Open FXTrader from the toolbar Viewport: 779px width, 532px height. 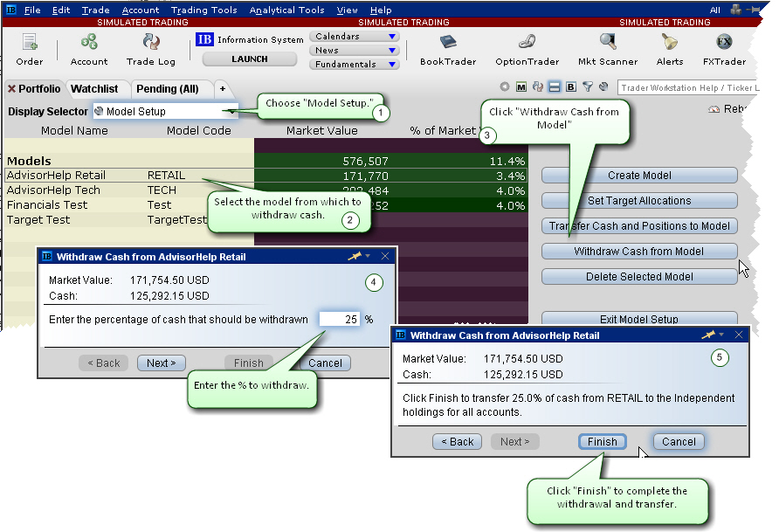coord(724,44)
